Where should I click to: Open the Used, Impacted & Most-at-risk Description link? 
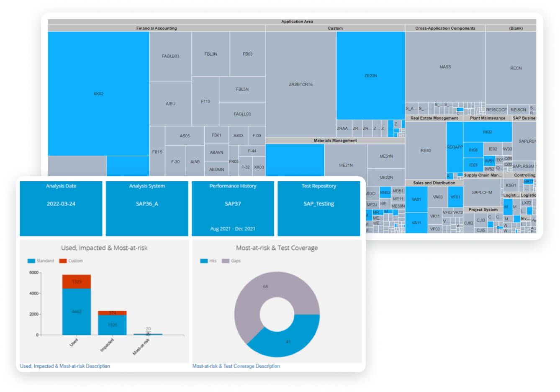(x=65, y=366)
